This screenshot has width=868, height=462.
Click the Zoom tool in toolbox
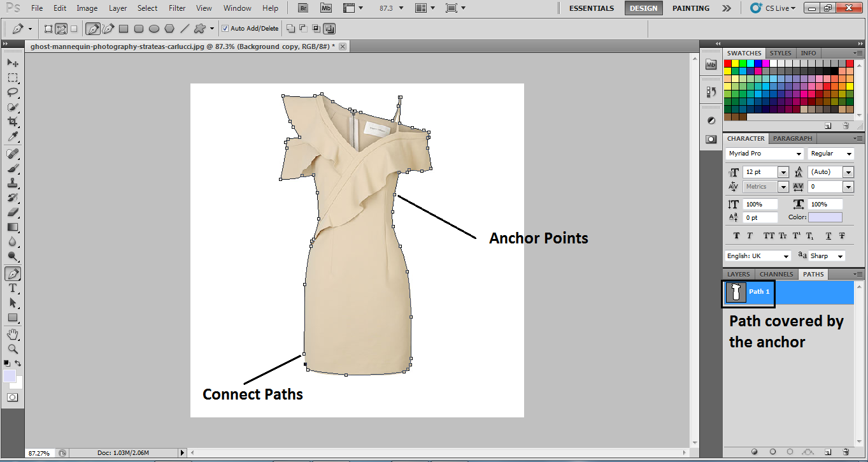[13, 349]
